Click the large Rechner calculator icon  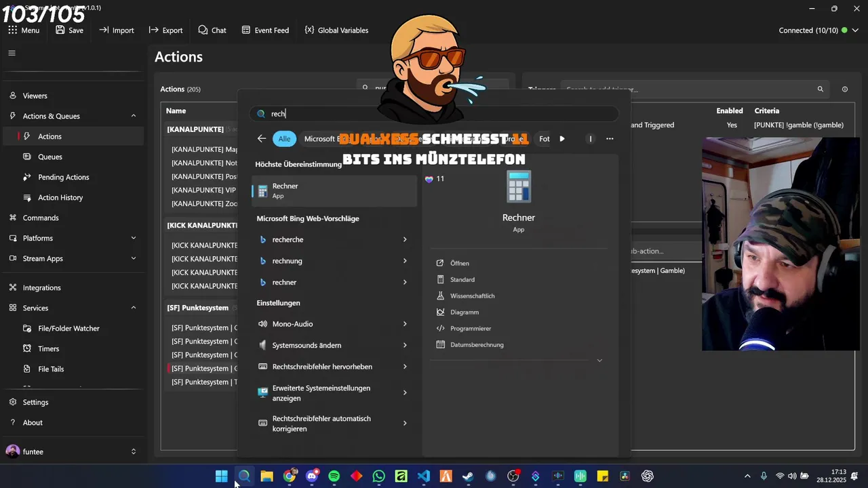(519, 187)
